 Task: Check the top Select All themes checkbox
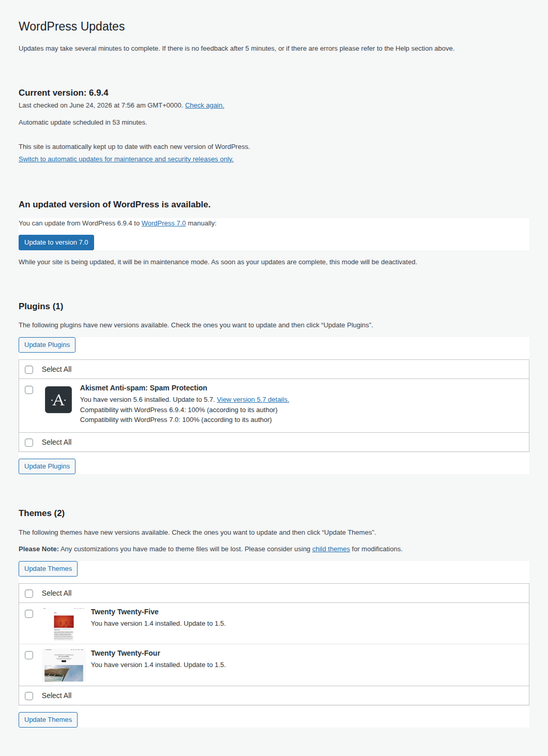[29, 594]
